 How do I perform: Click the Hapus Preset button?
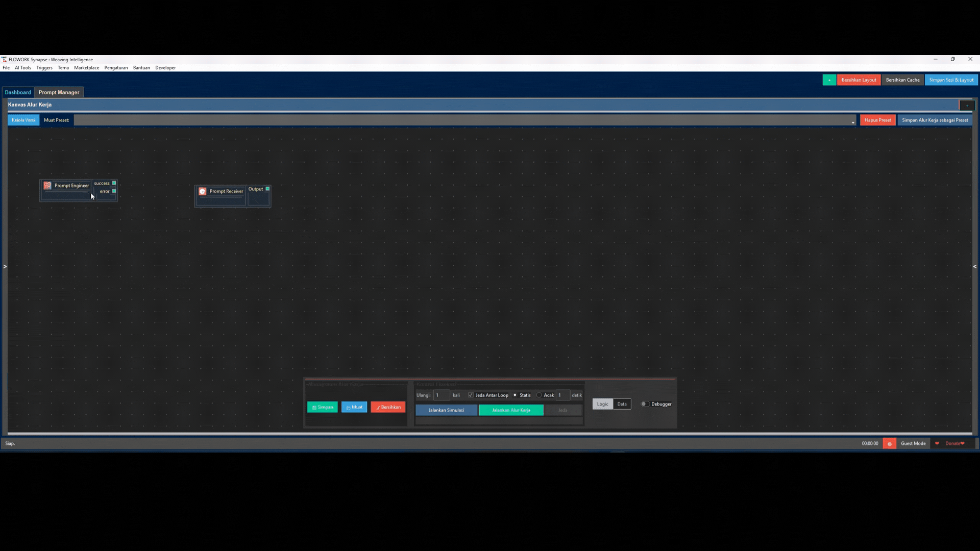877,120
